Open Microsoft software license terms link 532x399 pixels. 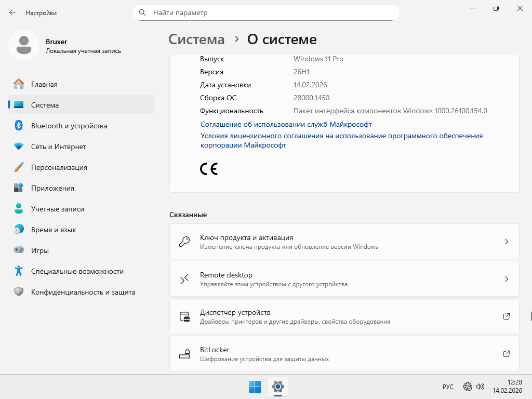pos(341,136)
